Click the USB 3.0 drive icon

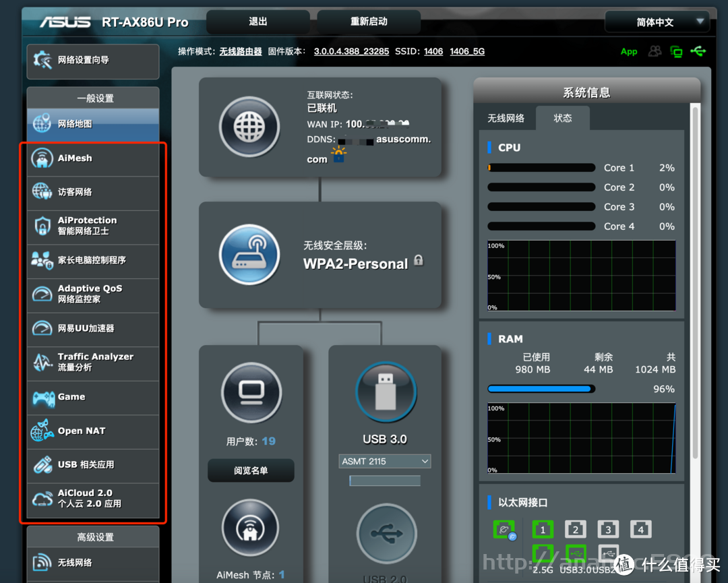pyautogui.click(x=386, y=392)
